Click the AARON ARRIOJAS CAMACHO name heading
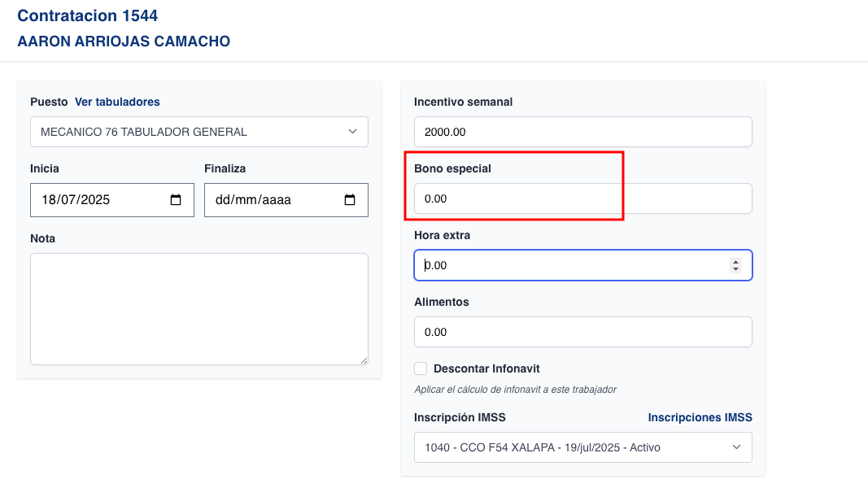Screen dimensions: 868x488 pos(124,41)
